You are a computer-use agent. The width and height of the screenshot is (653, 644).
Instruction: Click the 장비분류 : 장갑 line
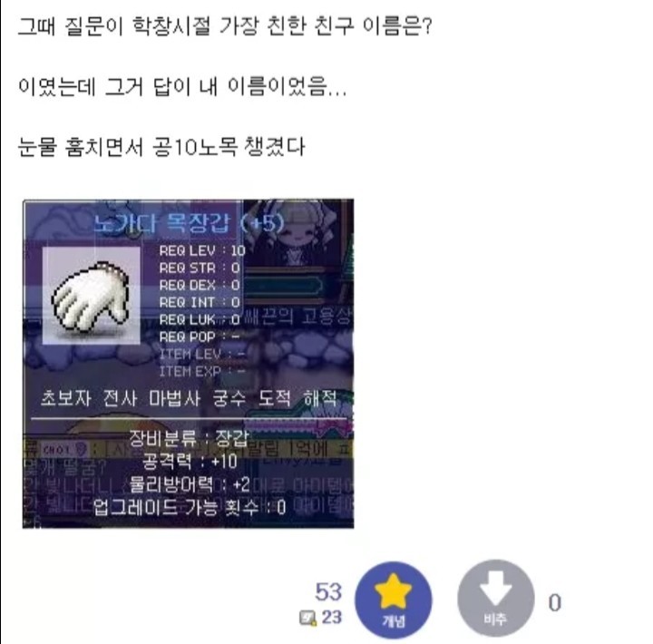point(189,438)
